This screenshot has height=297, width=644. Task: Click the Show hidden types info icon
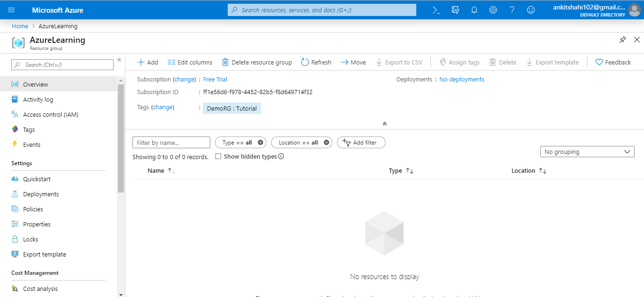[281, 157]
